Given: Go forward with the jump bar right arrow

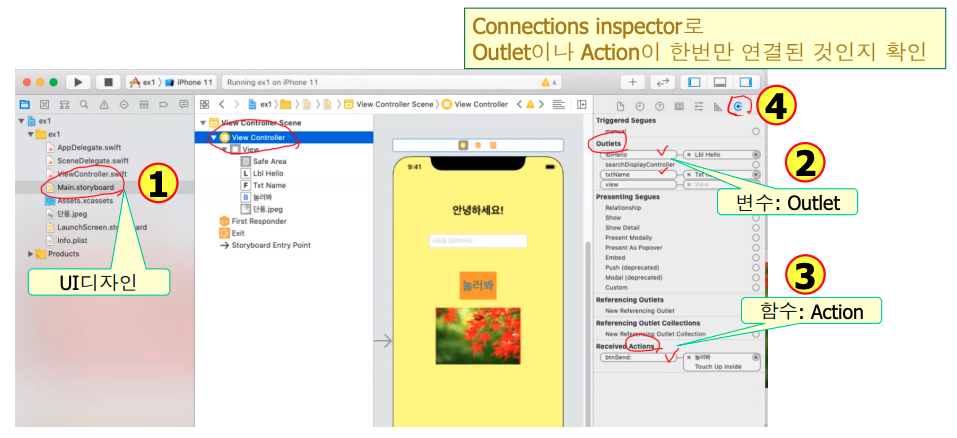Looking at the screenshot, I should point(237,104).
